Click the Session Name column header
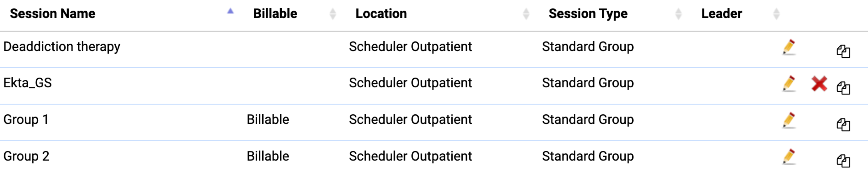This screenshot has height=173, width=868. coord(53,14)
